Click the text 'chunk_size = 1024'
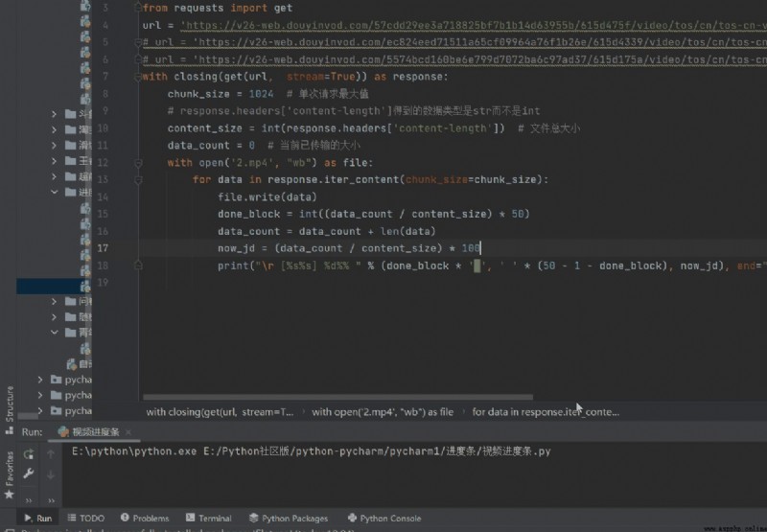767x532 pixels. tap(221, 94)
